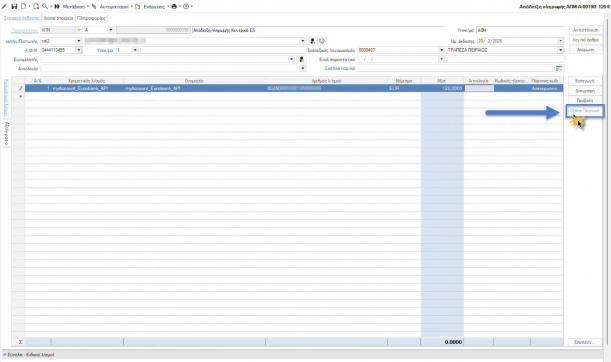This screenshot has height=362, width=611.
Task: Click the pencil edit icon in toolbar
Action: coord(4,6)
